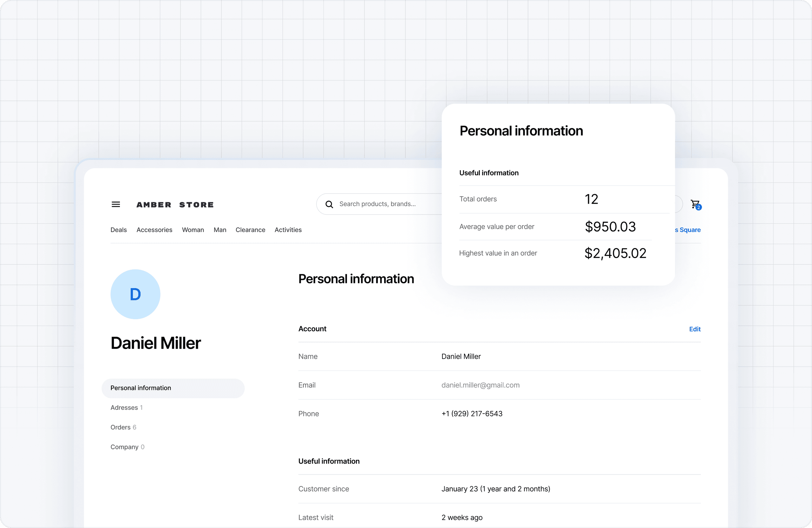Screen dimensions: 812x528
Task: Click the shopping cart icon
Action: coord(694,204)
